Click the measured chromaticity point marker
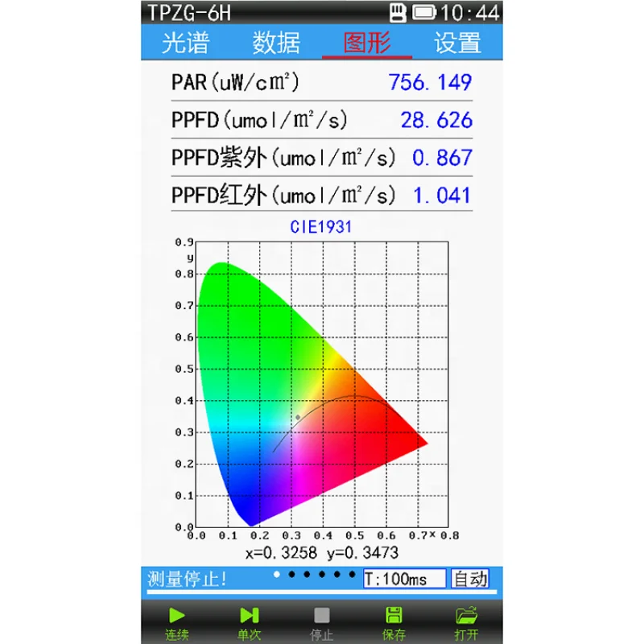Image resolution: width=644 pixels, height=644 pixels. [298, 417]
